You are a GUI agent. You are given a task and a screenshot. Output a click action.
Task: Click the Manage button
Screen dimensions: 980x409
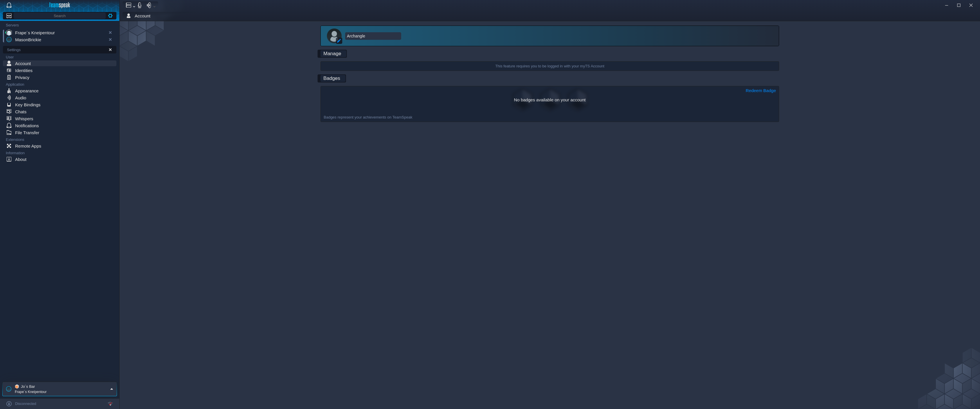pos(332,53)
